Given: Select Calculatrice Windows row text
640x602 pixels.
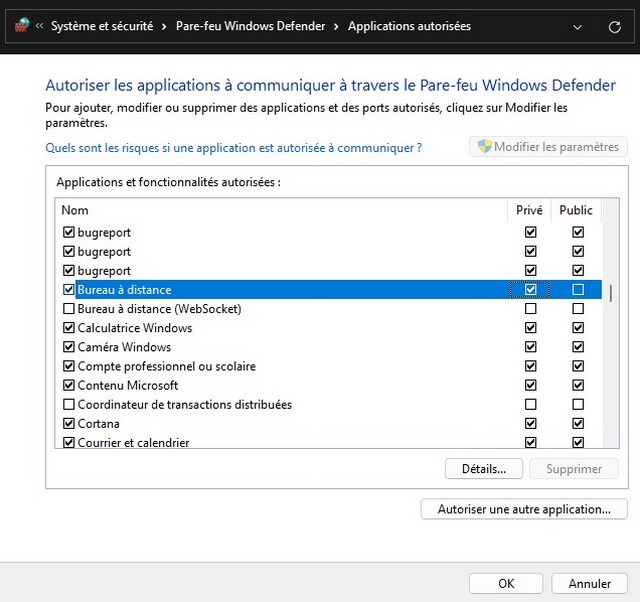Looking at the screenshot, I should click(x=135, y=328).
